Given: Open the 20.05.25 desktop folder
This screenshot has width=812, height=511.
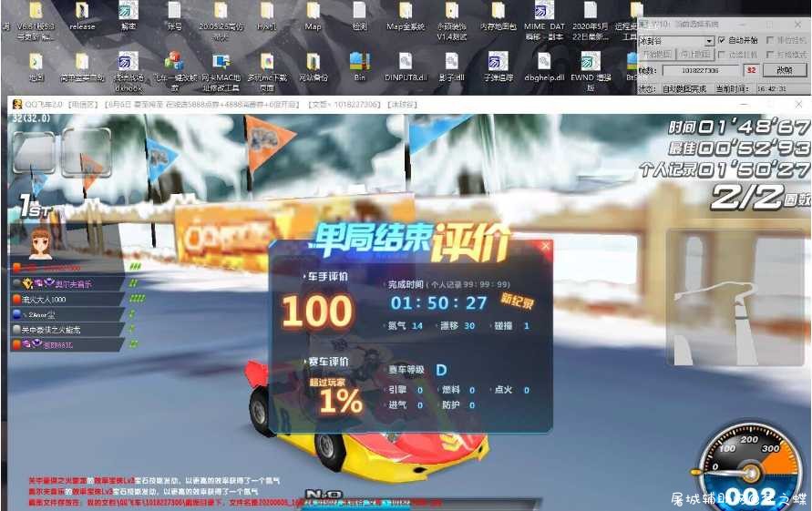Looking at the screenshot, I should pos(221,21).
